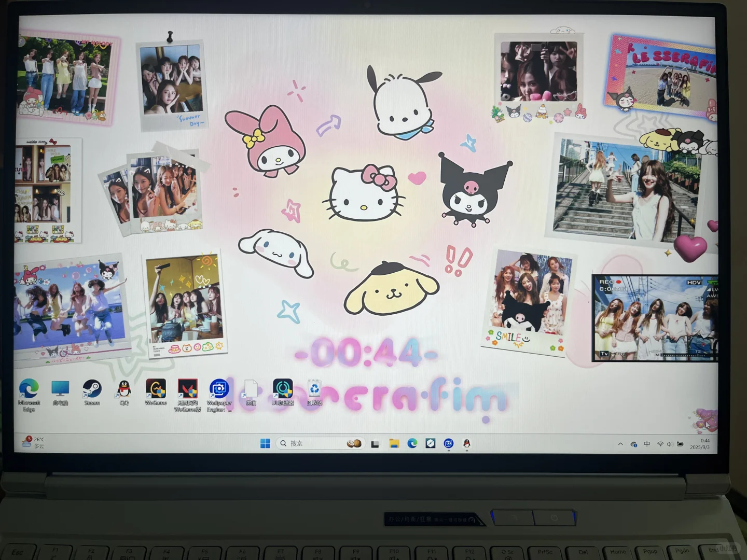Viewport: 747px width, 560px height.
Task: Click the volume speaker tray icon
Action: [x=669, y=444]
